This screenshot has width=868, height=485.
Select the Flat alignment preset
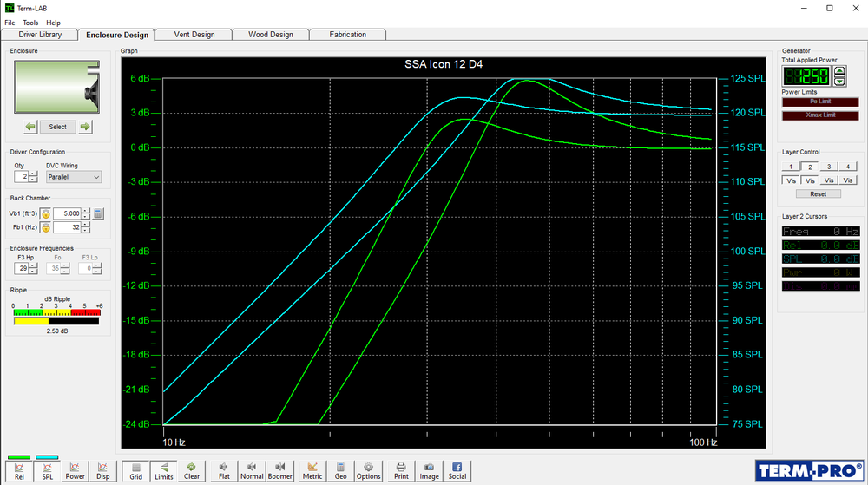coord(224,471)
